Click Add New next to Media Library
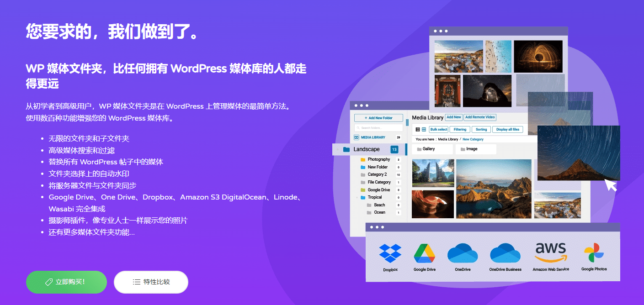Viewport: 644px width, 305px height. coord(454,117)
